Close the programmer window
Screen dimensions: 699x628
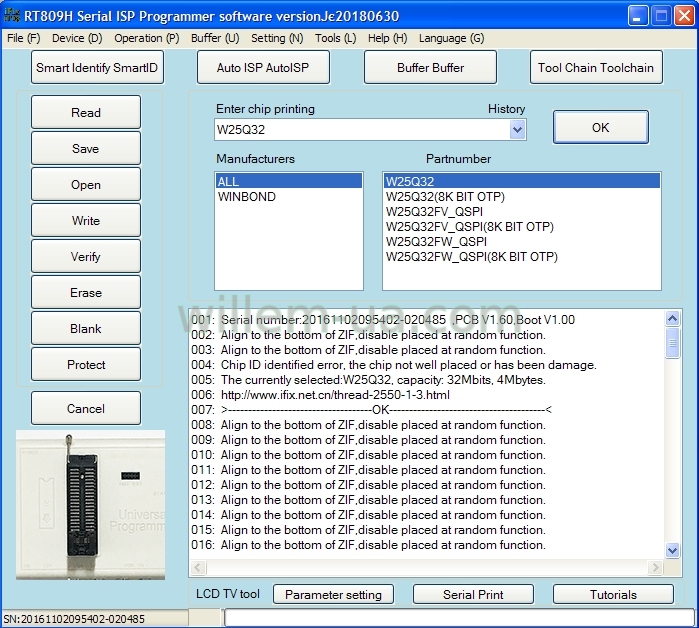[x=684, y=16]
